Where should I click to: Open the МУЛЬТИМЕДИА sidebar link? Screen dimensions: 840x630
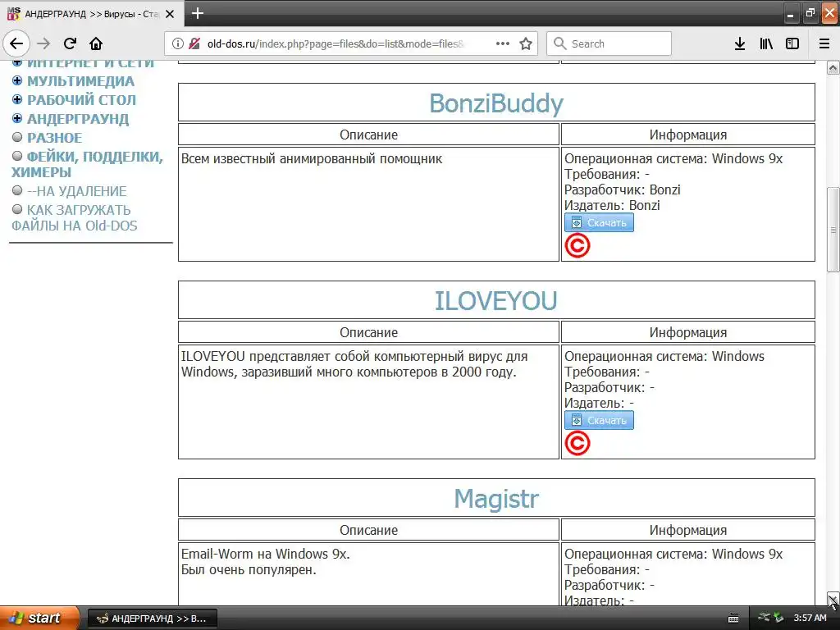pyautogui.click(x=80, y=81)
